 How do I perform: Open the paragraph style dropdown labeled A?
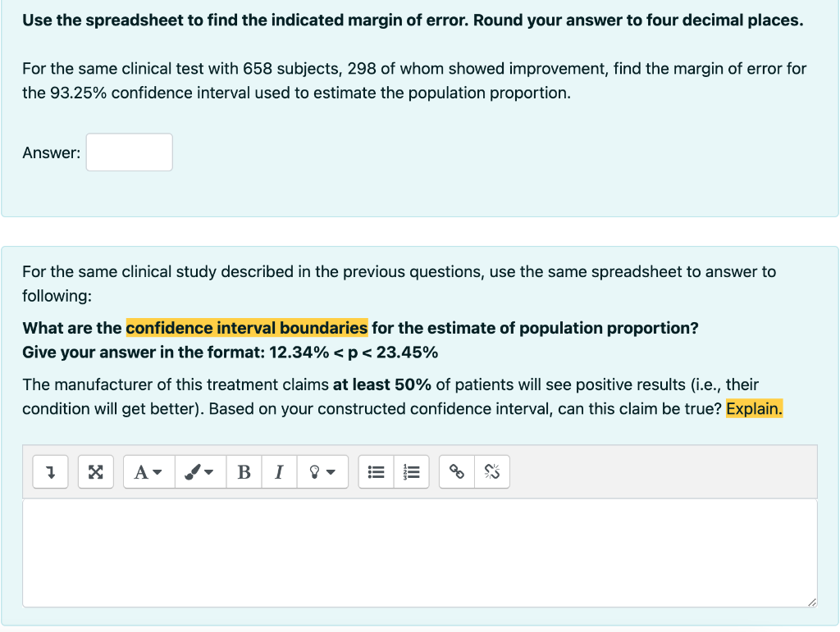[x=148, y=471]
